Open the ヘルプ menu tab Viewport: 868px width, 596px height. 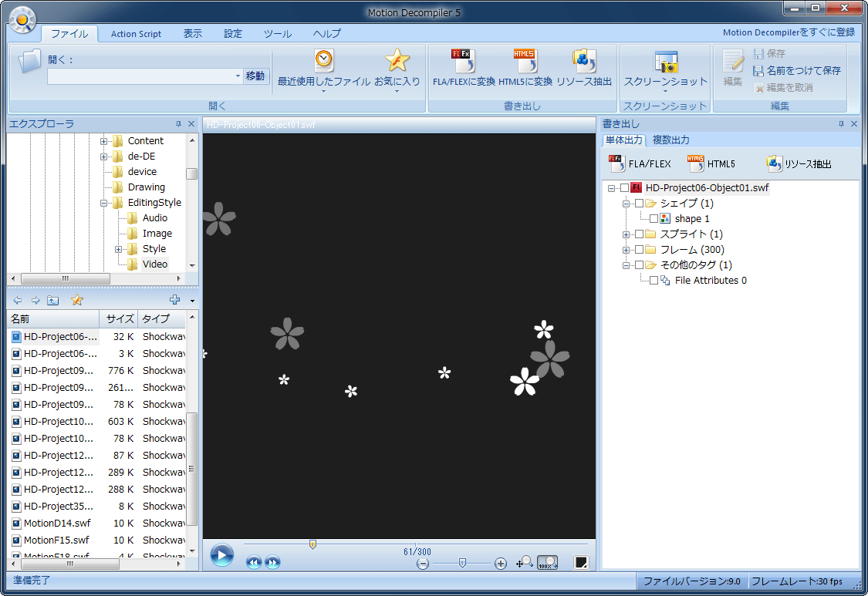coord(326,34)
